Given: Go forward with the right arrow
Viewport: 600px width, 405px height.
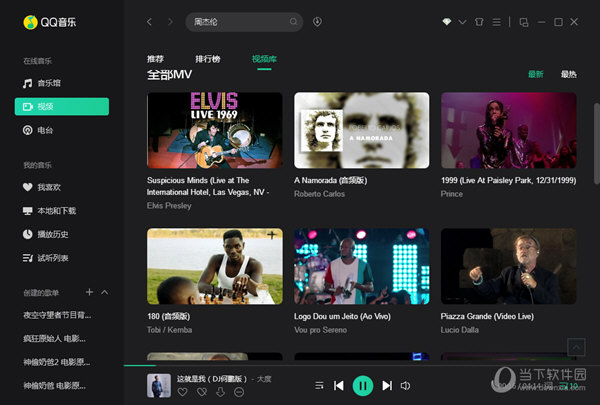Looking at the screenshot, I should coord(170,22).
